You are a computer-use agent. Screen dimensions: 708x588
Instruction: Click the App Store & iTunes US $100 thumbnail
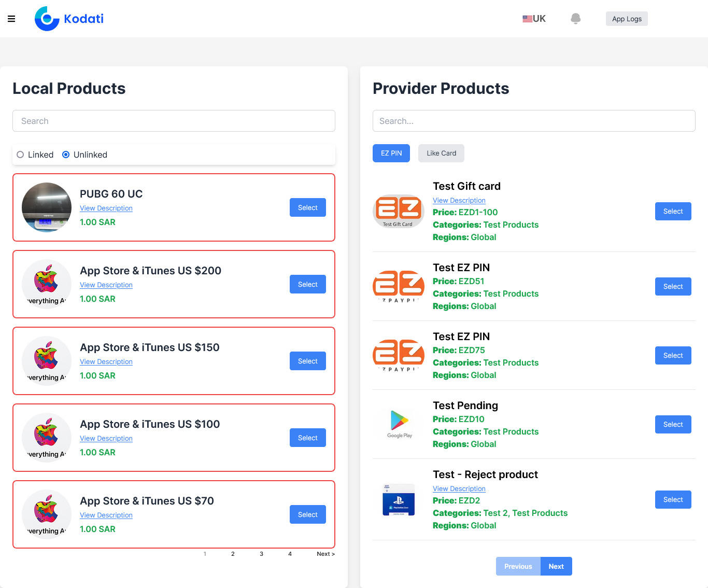47,438
